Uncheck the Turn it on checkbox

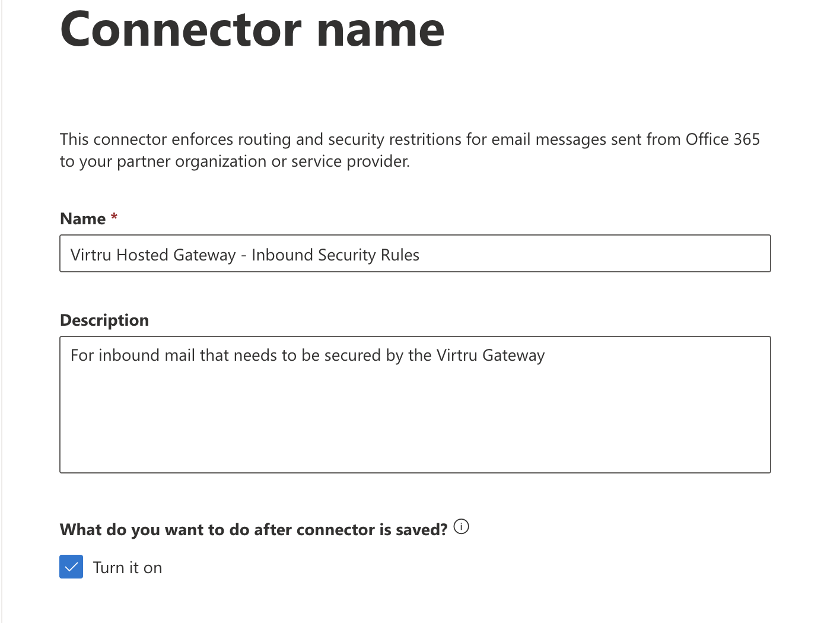tap(71, 567)
